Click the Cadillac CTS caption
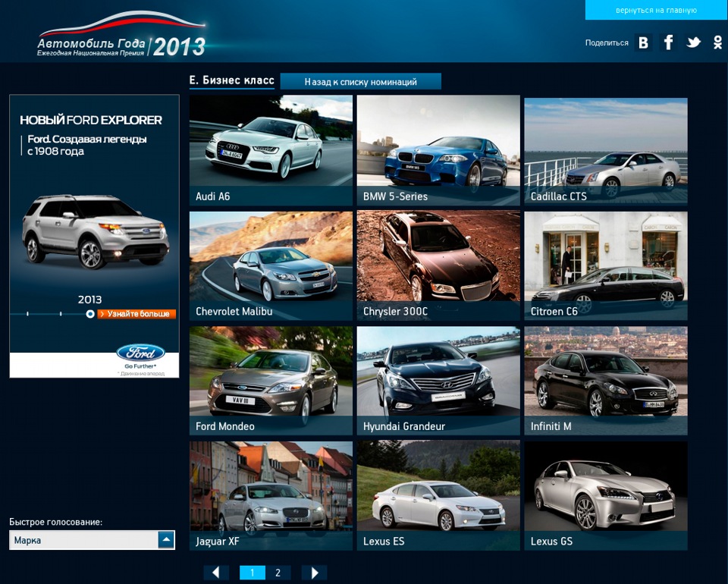Screen dimensions: 728x584 (x=559, y=196)
